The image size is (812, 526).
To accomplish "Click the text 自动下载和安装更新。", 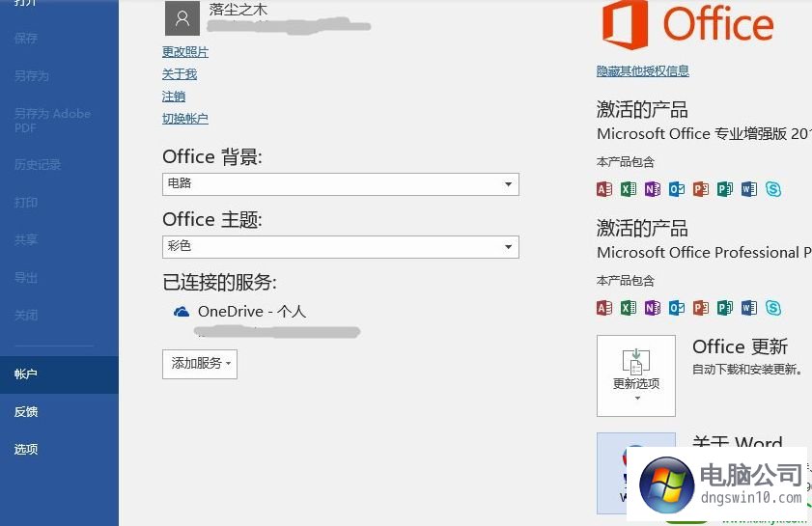I will 747,369.
